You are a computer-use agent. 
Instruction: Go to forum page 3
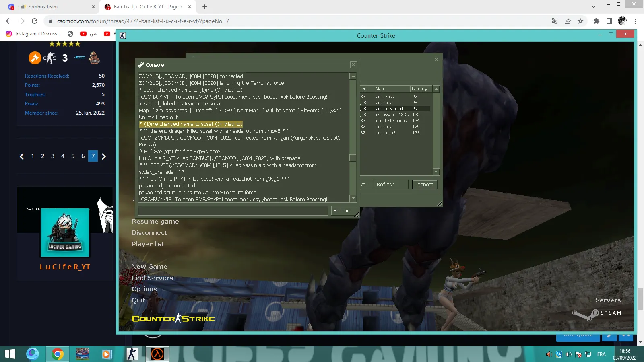[53, 156]
